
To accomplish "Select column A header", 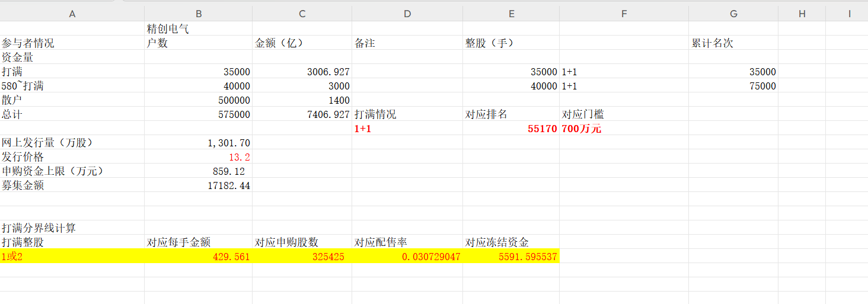I will [72, 14].
